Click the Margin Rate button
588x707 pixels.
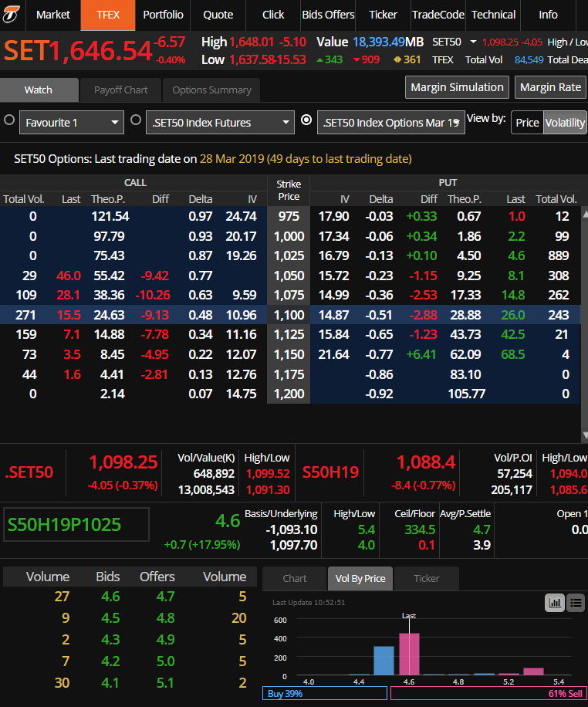coord(550,87)
